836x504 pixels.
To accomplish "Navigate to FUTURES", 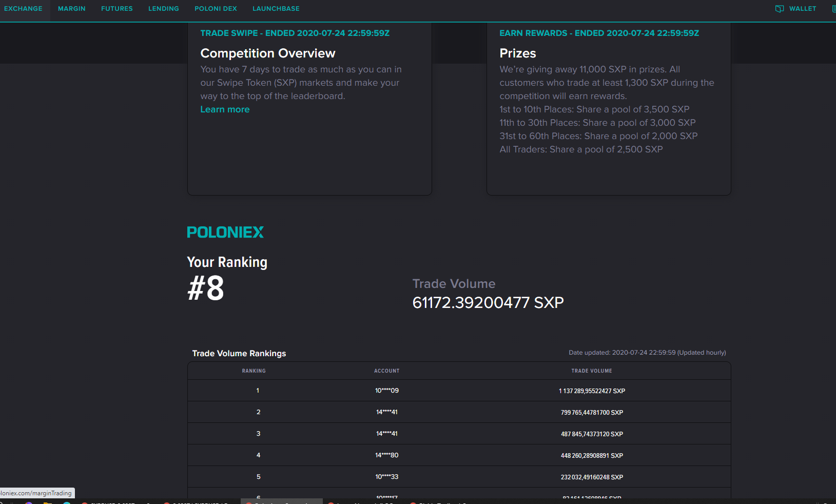I will click(116, 8).
